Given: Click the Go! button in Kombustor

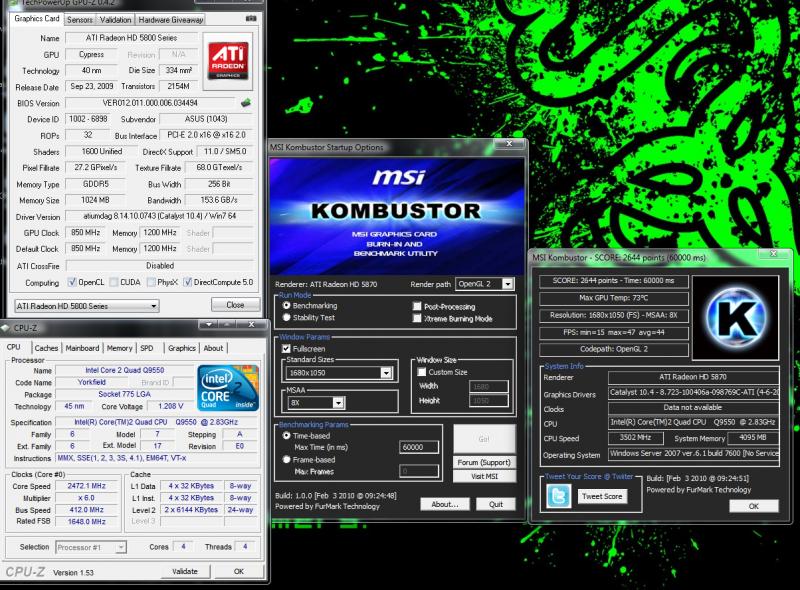Looking at the screenshot, I should pyautogui.click(x=484, y=438).
